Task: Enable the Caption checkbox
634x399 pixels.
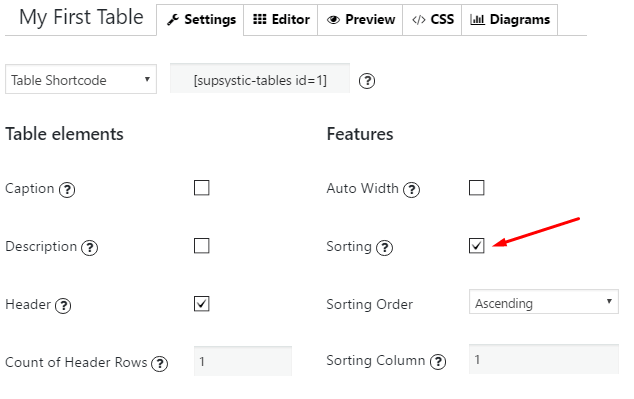Action: pos(201,188)
